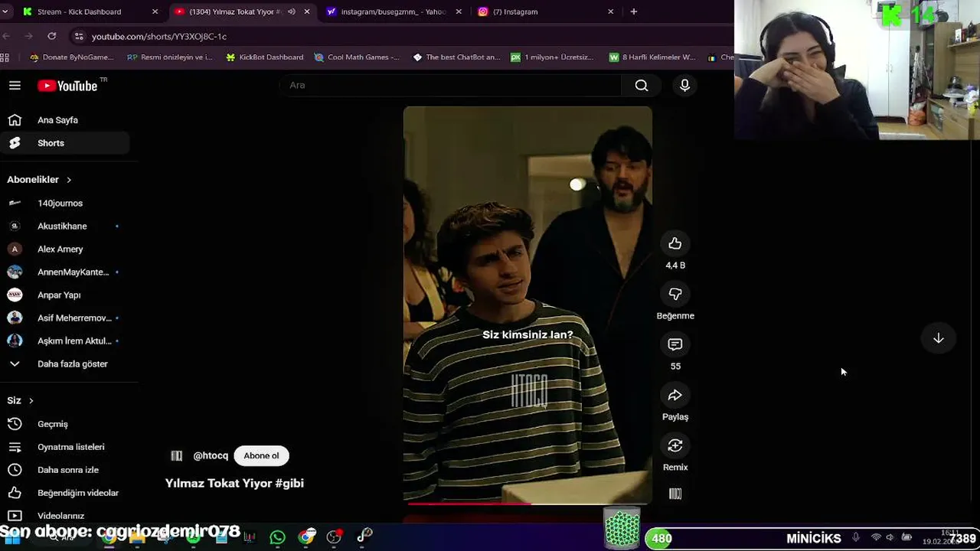
Task: Open the sound source thumbnail below Remix
Action: click(x=675, y=494)
